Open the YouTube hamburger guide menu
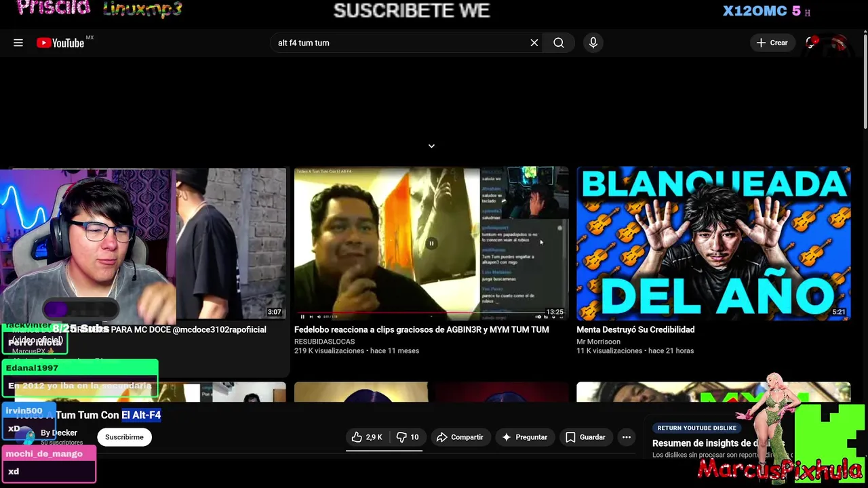This screenshot has width=868, height=488. point(18,43)
